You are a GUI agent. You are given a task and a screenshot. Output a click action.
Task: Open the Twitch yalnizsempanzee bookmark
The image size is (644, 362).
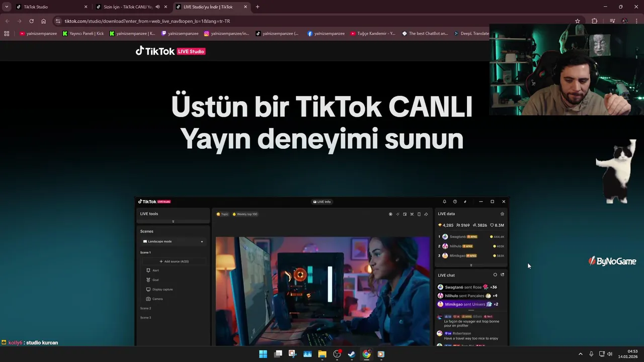coord(180,34)
